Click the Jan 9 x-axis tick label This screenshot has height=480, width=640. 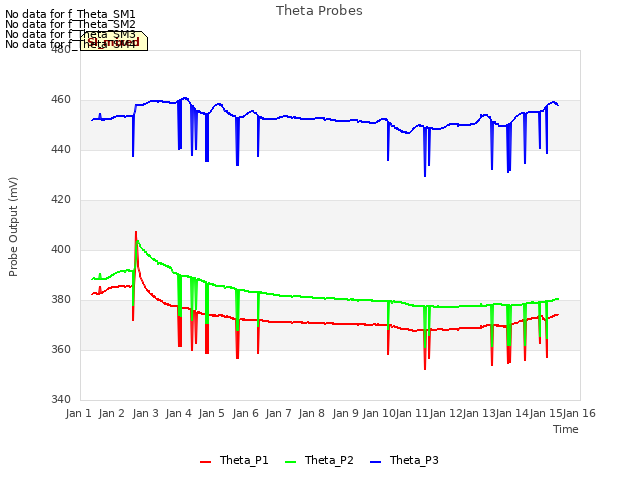click(x=345, y=413)
